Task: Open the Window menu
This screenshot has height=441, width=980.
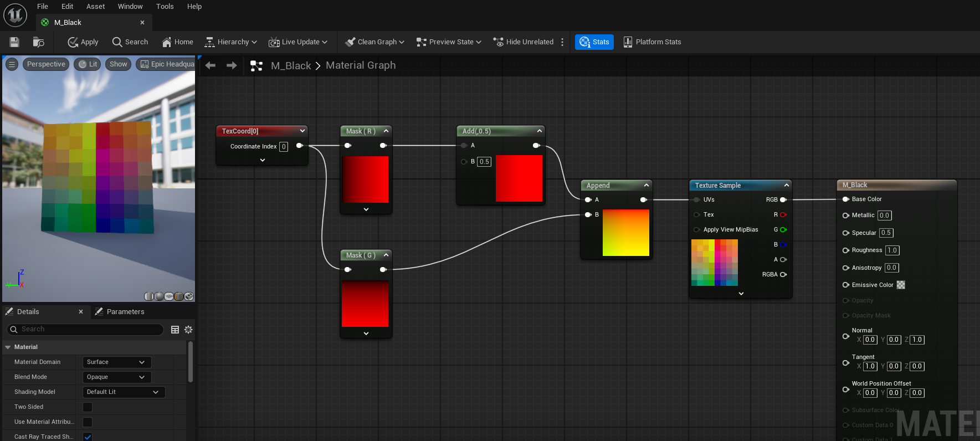Action: click(x=130, y=7)
